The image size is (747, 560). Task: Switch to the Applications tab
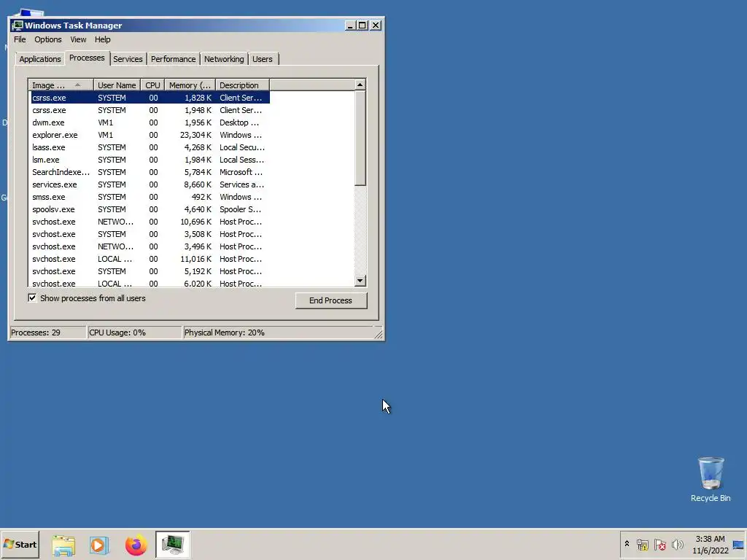click(x=40, y=59)
